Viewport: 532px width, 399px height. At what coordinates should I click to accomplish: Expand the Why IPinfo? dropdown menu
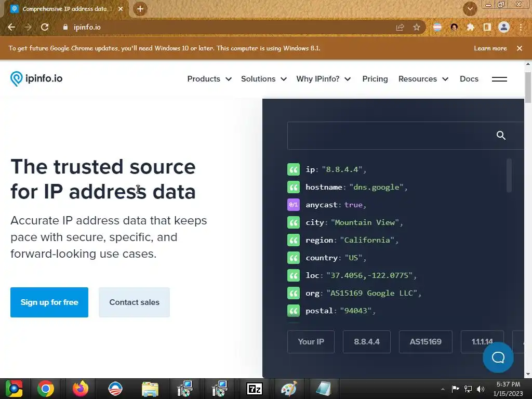323,79
